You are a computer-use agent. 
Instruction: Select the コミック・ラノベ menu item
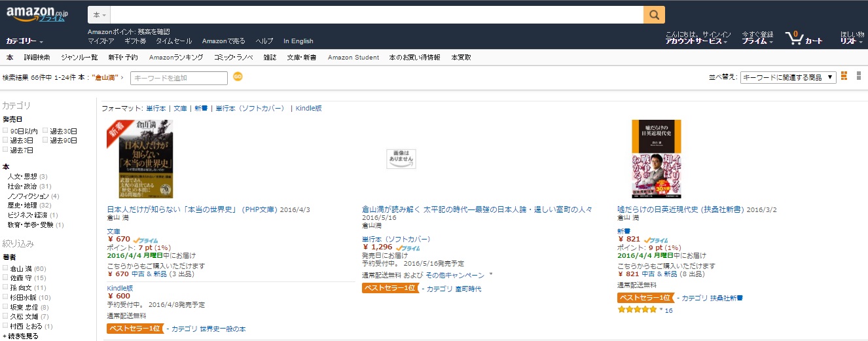click(233, 58)
